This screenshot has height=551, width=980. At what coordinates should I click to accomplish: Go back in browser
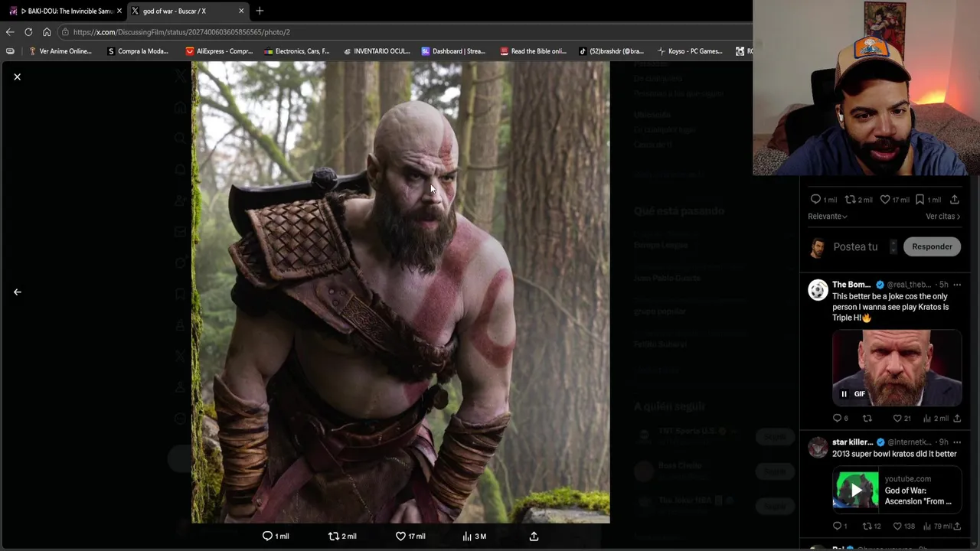point(10,32)
